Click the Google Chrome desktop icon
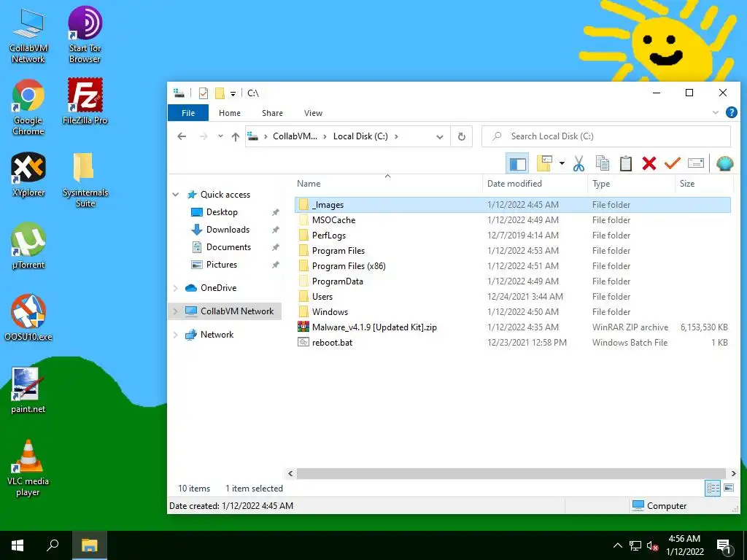 [x=28, y=108]
